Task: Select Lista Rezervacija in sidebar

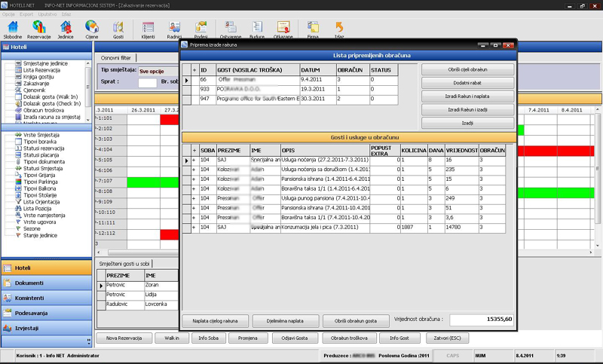Action: [x=41, y=70]
